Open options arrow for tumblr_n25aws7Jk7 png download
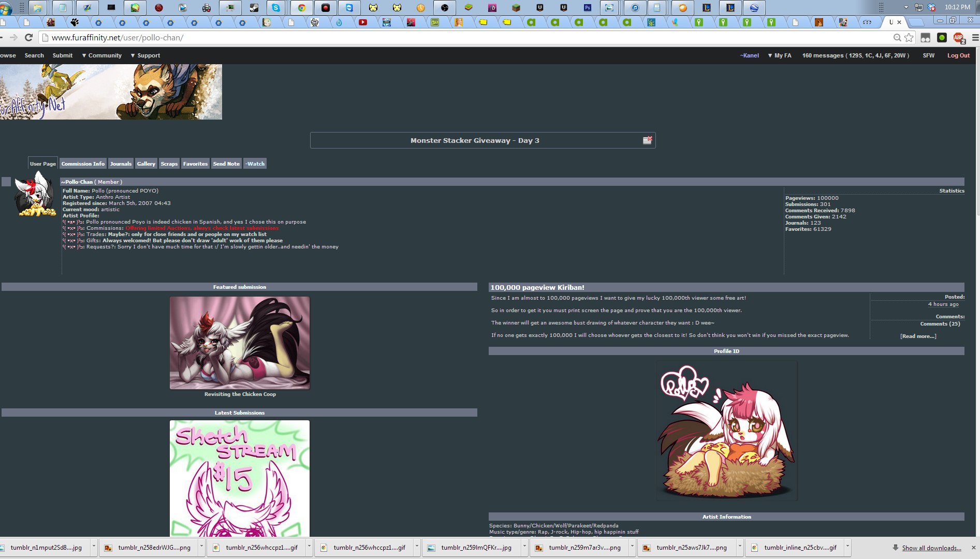This screenshot has height=559, width=980. [x=740, y=547]
